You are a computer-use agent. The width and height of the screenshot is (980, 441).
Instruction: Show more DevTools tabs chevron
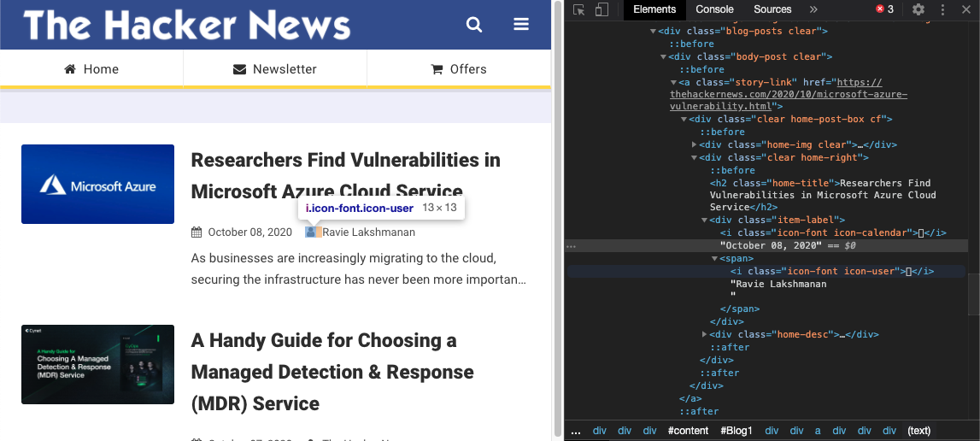pos(813,9)
